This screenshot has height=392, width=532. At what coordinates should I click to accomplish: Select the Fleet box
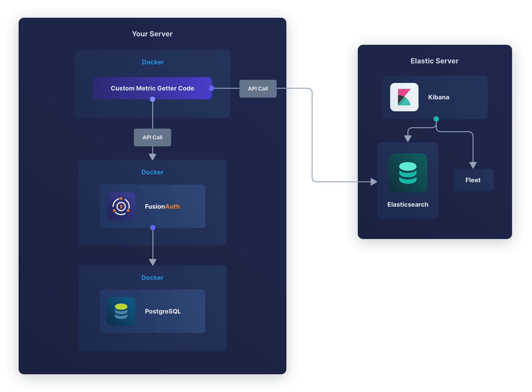point(473,180)
